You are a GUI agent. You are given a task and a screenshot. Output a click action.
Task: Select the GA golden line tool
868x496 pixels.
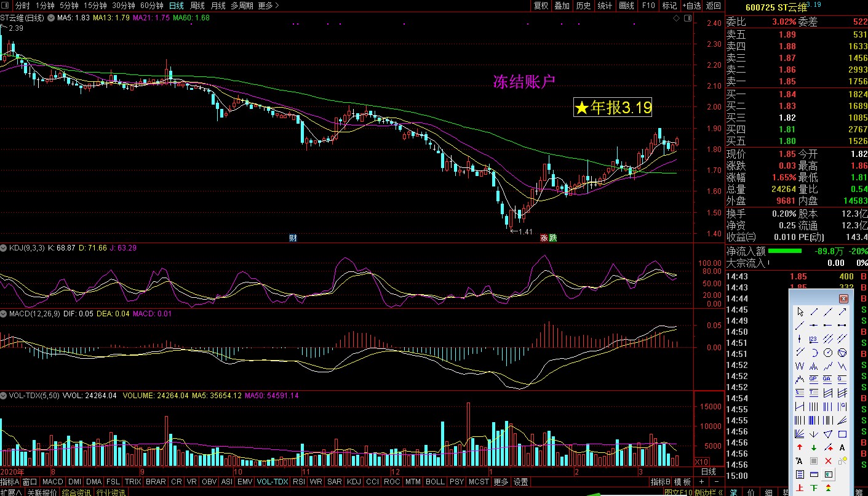(828, 379)
